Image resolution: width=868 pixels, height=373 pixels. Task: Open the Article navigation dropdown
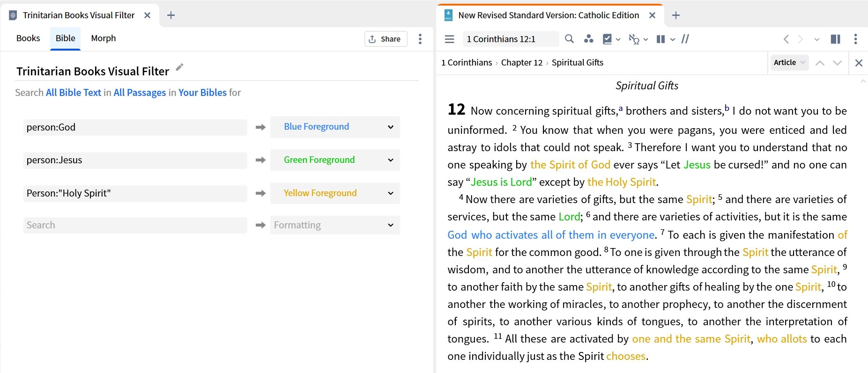[789, 62]
